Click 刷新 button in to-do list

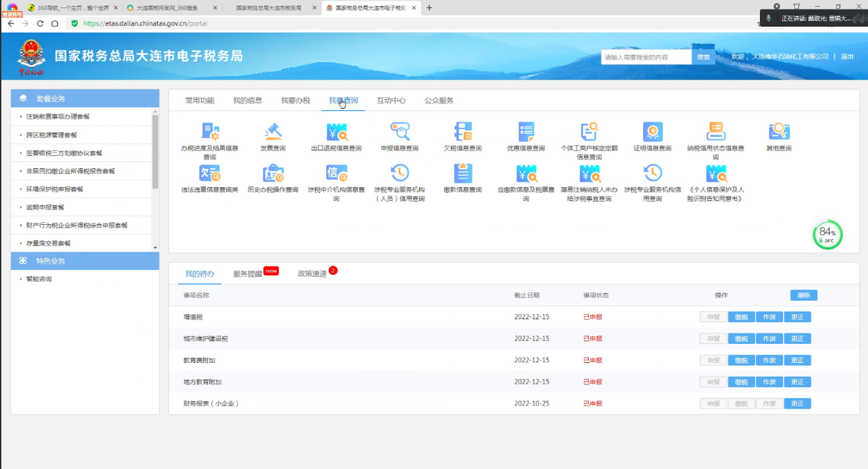803,295
